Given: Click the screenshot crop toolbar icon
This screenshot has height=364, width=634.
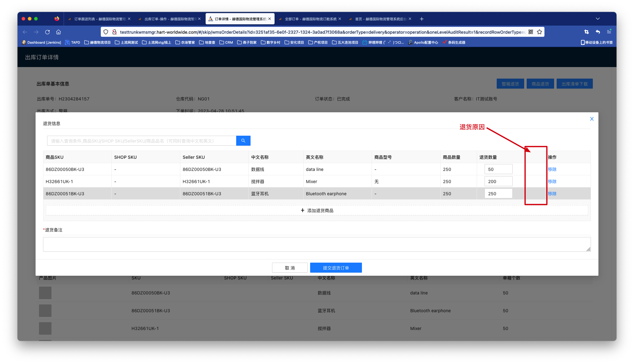Looking at the screenshot, I should click(586, 32).
